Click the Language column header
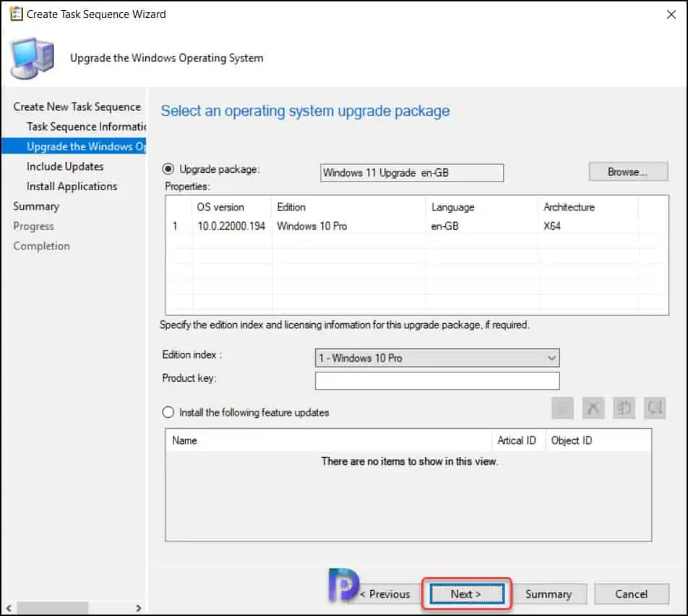Image resolution: width=688 pixels, height=616 pixels. (x=481, y=207)
